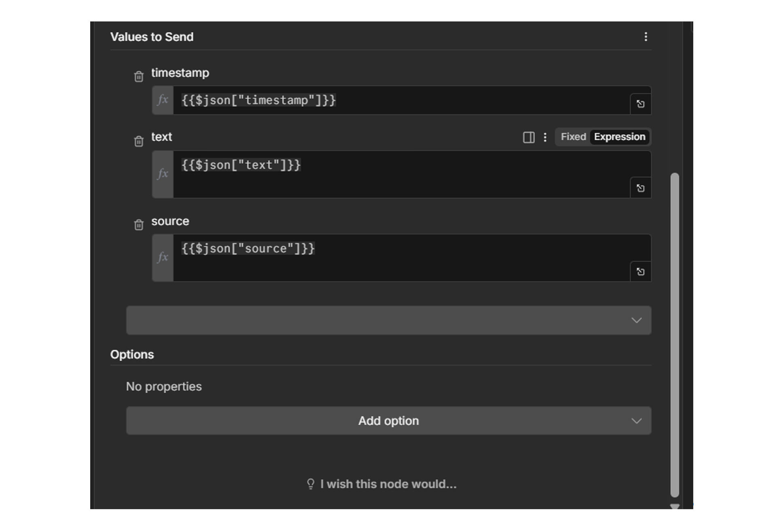Click into the source expression input

tap(400, 257)
